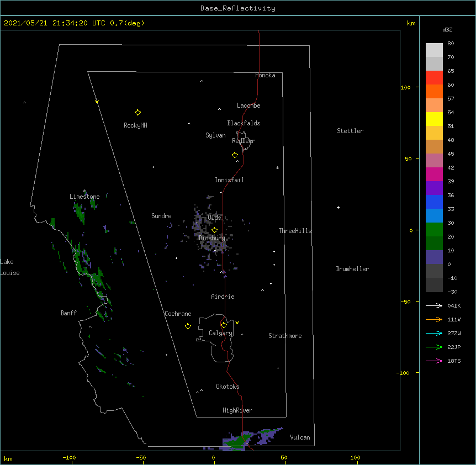Click the Vulcan town label
The width and height of the screenshot is (476, 465).
point(300,437)
